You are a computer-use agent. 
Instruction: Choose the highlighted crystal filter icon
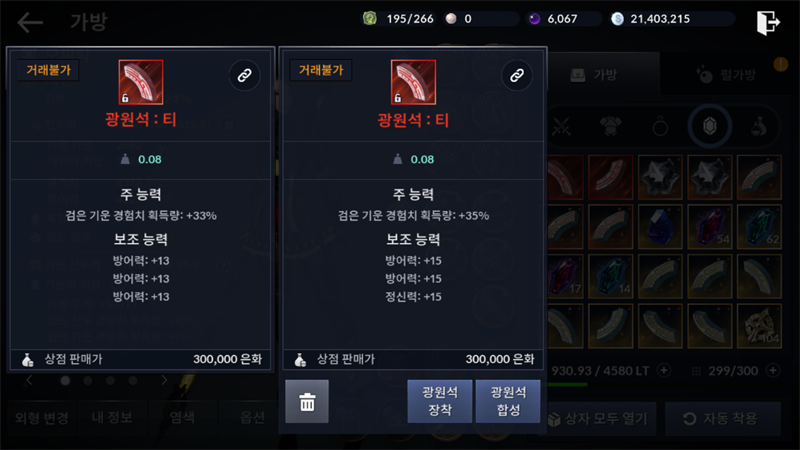tap(710, 126)
